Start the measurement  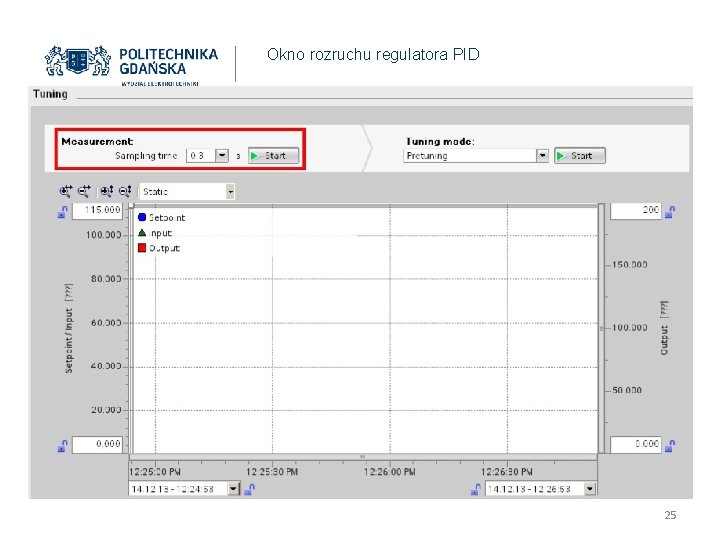point(273,156)
